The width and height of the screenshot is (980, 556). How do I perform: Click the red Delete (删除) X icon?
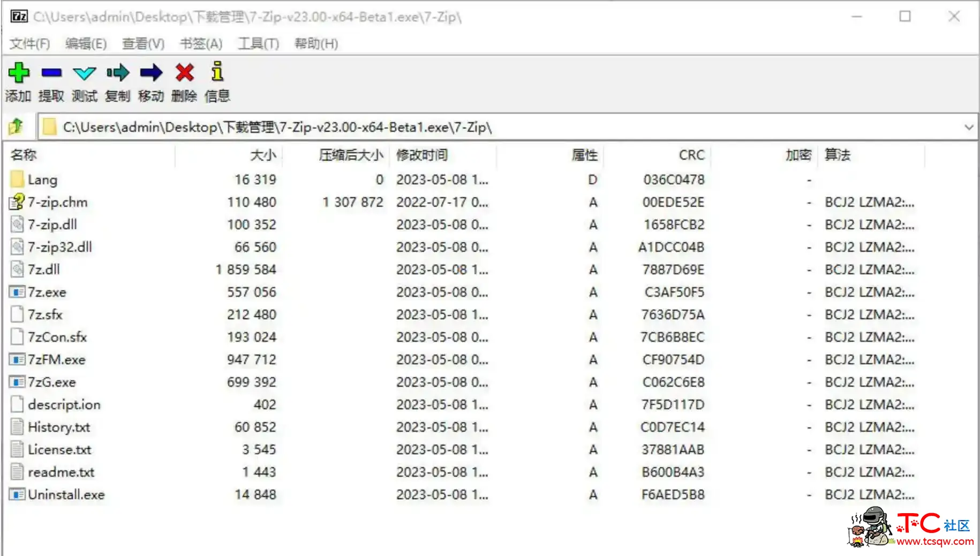185,72
